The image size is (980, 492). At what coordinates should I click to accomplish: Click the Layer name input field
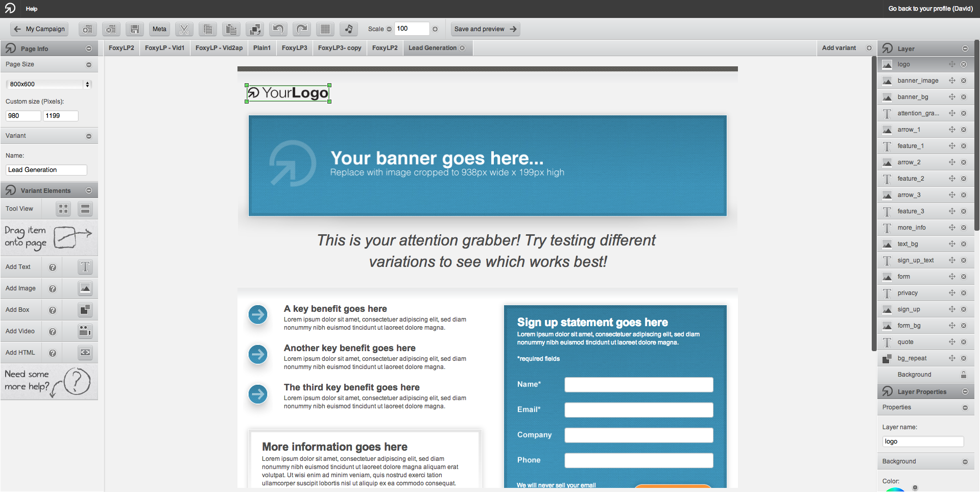pyautogui.click(x=922, y=441)
